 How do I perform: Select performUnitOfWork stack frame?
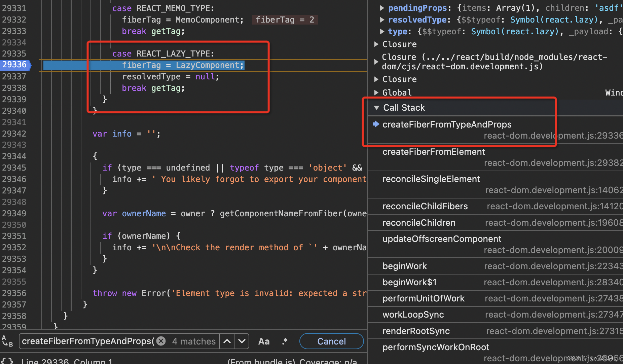495,298
